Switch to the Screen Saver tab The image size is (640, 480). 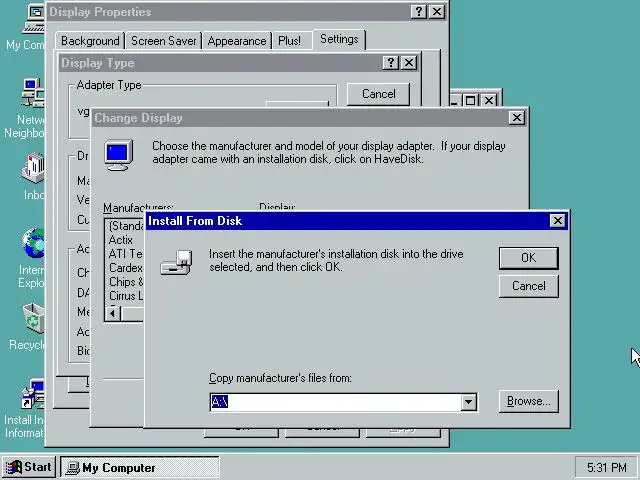pyautogui.click(x=163, y=41)
